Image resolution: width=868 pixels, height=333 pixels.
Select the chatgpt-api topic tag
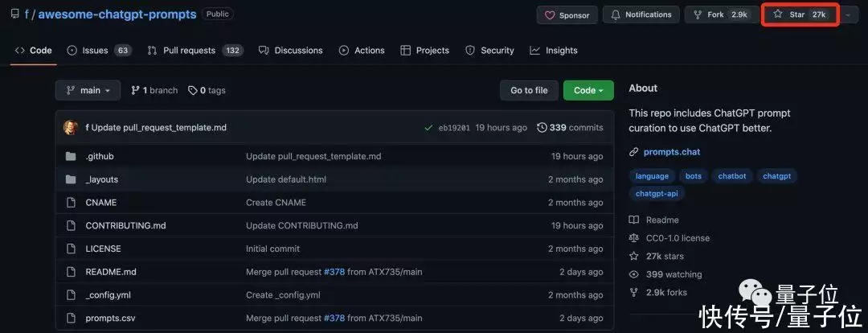[x=657, y=193]
